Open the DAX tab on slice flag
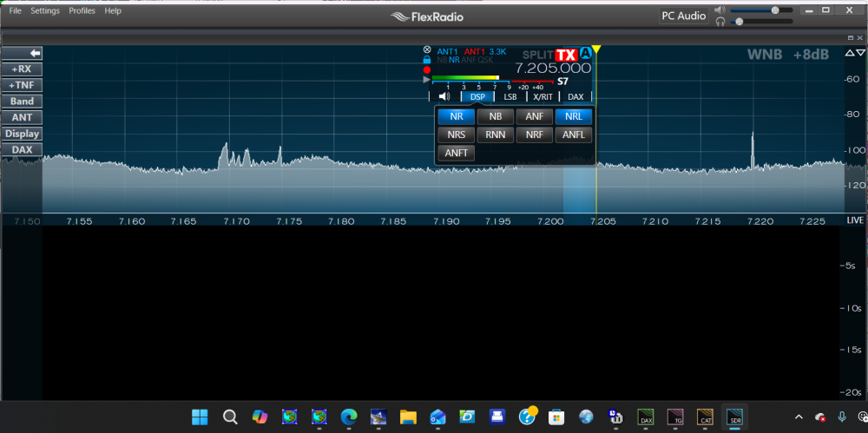The height and width of the screenshot is (433, 868). (x=575, y=96)
